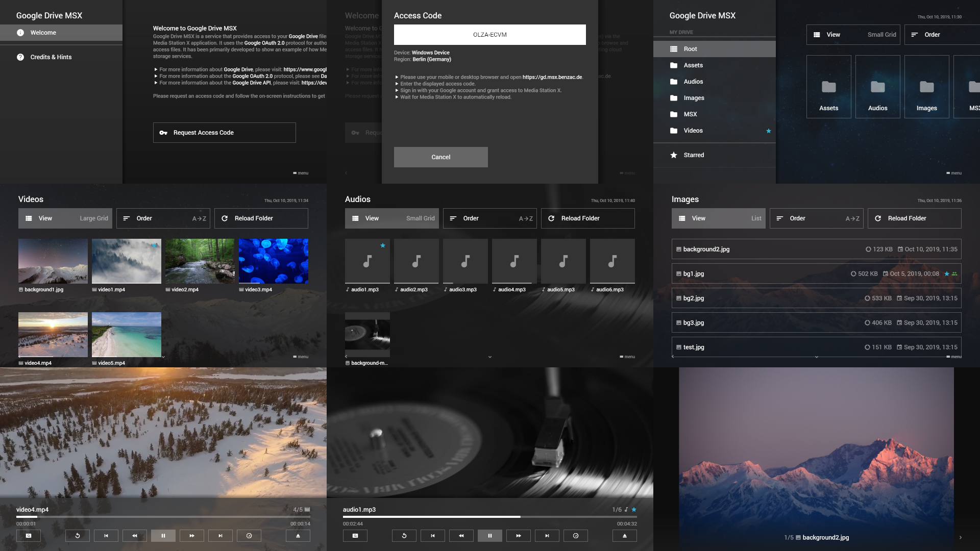Toggle Images Order A→Z sorting
The image size is (980, 551).
tap(817, 218)
